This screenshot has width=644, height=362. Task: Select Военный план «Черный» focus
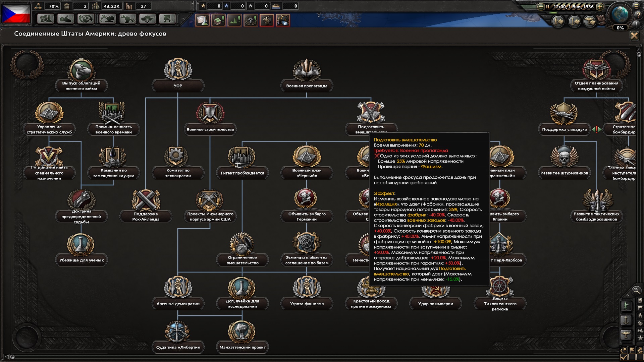click(x=307, y=162)
